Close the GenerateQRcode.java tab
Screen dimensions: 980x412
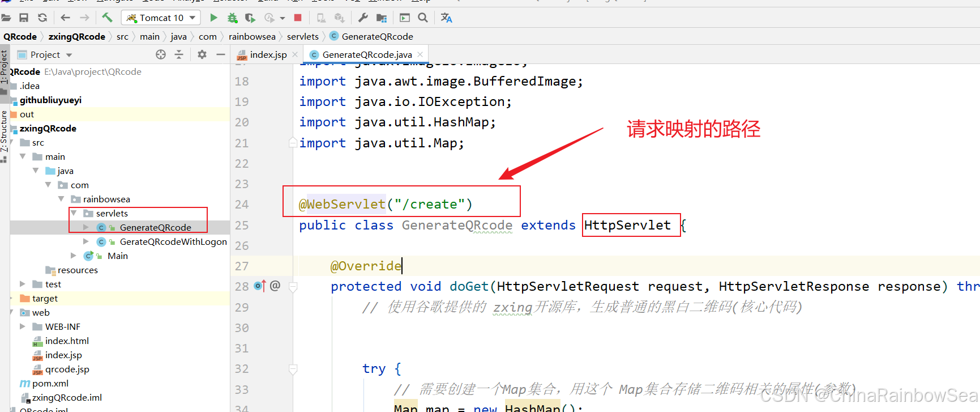point(420,54)
